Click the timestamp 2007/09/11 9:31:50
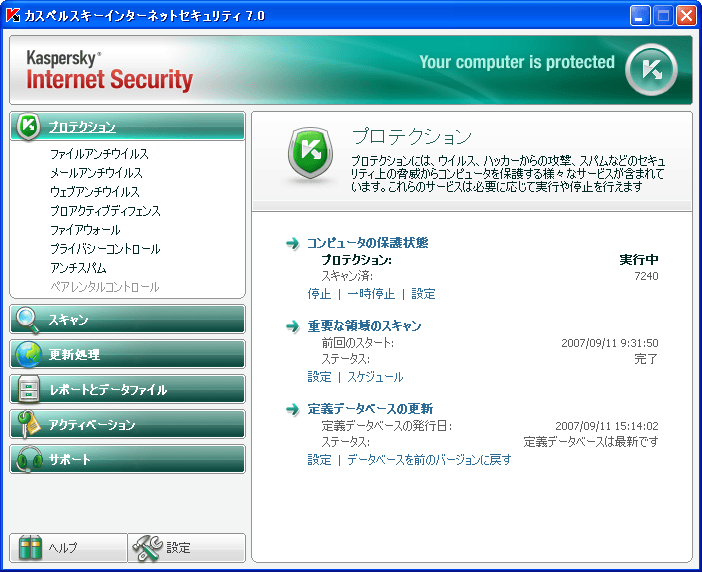 (610, 343)
